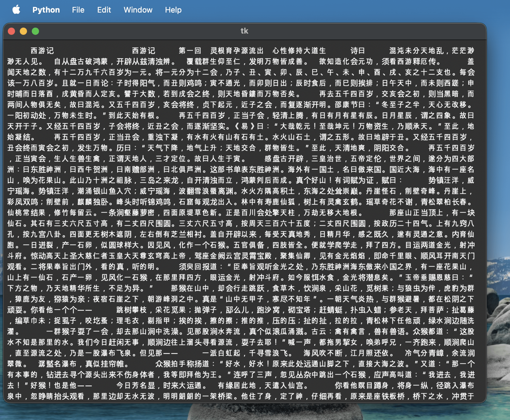Viewport: 510px width, 420px height.
Task: Close the tk window with red button
Action: point(12,31)
